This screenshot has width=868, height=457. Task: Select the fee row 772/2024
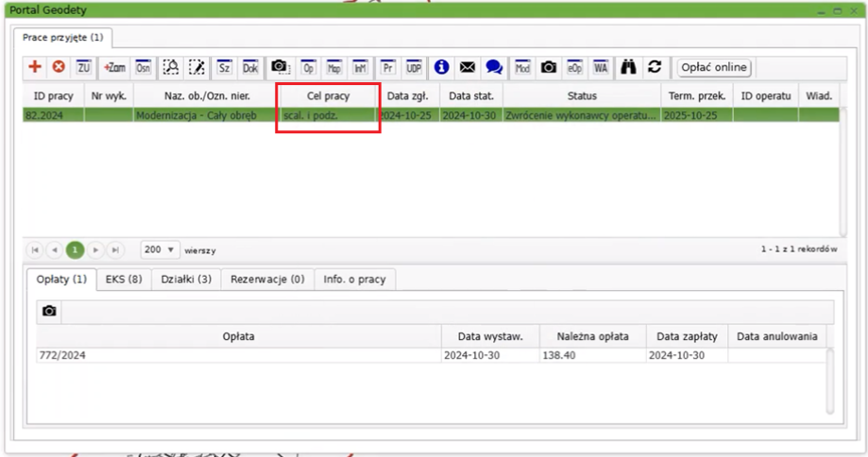point(236,355)
